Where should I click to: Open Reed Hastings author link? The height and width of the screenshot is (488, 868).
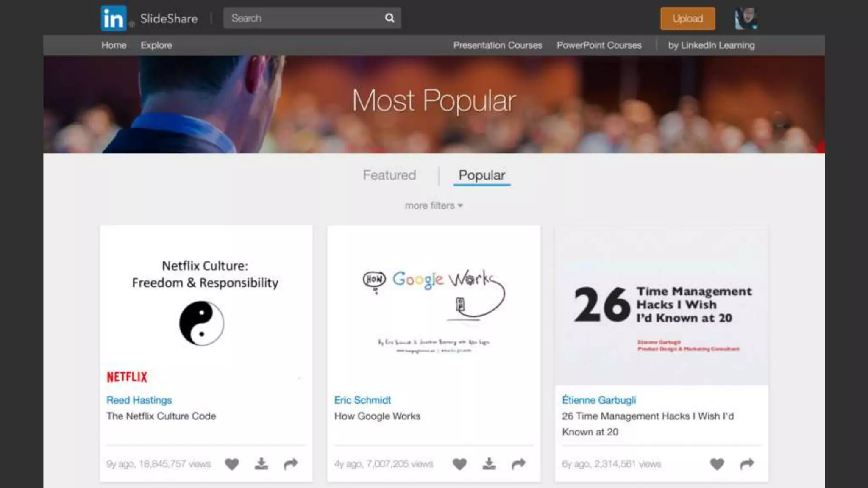[139, 400]
